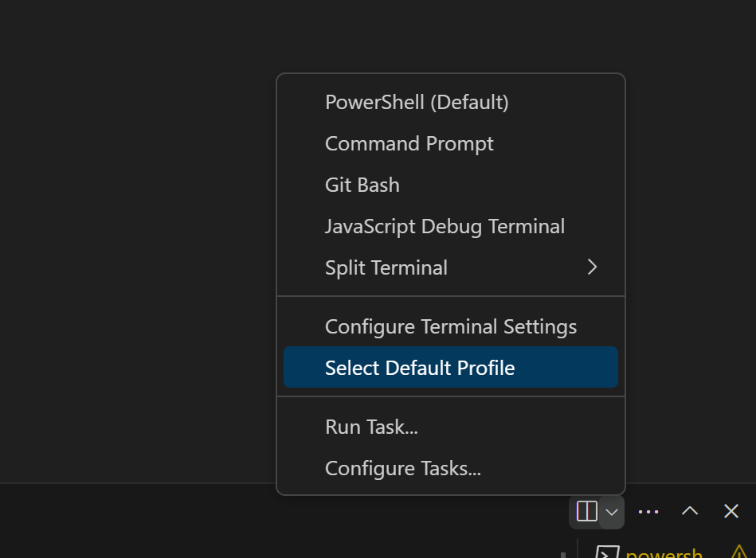The image size is (756, 558).
Task: Maximize the terminal panel
Action: coord(689,512)
